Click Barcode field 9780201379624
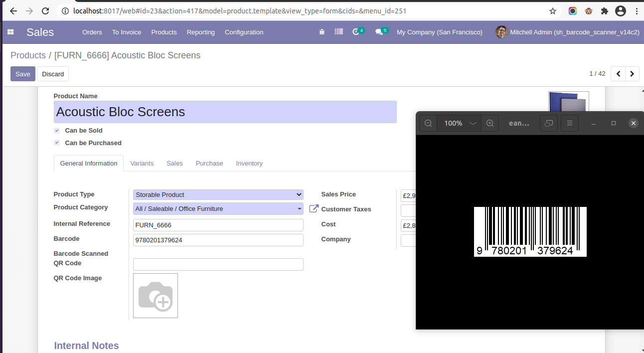Screen dimensions: 644x353 218,240
